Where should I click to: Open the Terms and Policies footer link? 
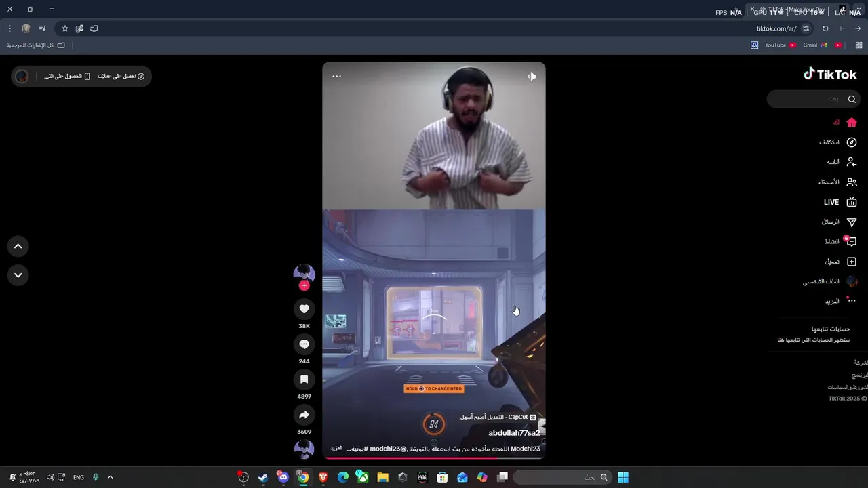tap(847, 387)
